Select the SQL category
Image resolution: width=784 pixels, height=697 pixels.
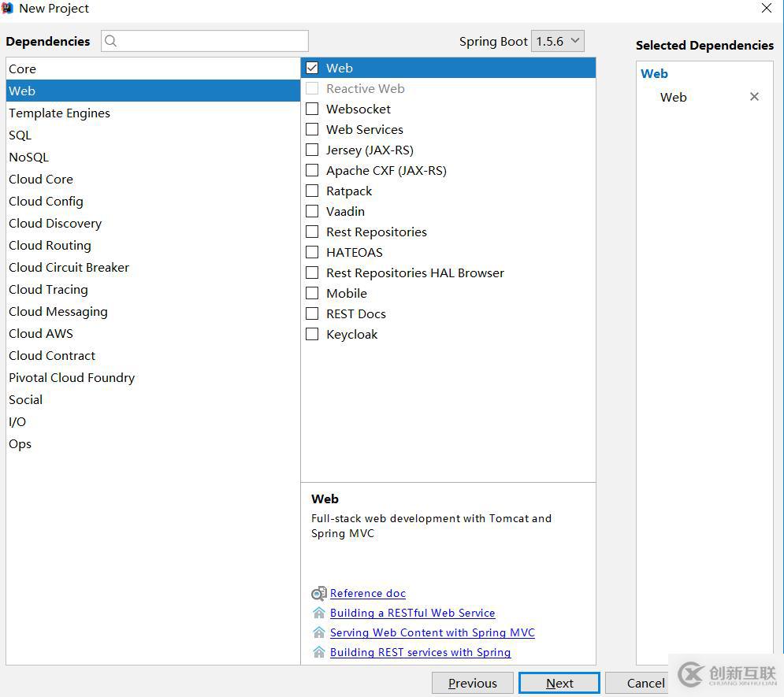(x=153, y=135)
